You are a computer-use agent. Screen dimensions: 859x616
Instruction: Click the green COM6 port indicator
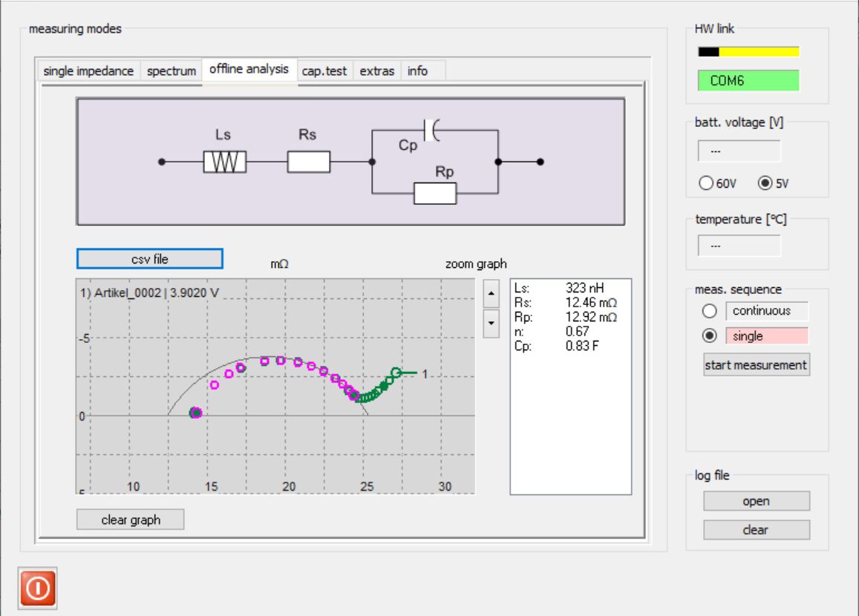point(748,80)
